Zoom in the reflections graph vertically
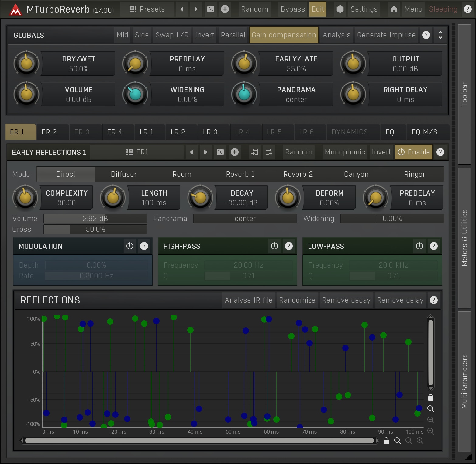Screen dimensions: 476x464 click(x=430, y=408)
